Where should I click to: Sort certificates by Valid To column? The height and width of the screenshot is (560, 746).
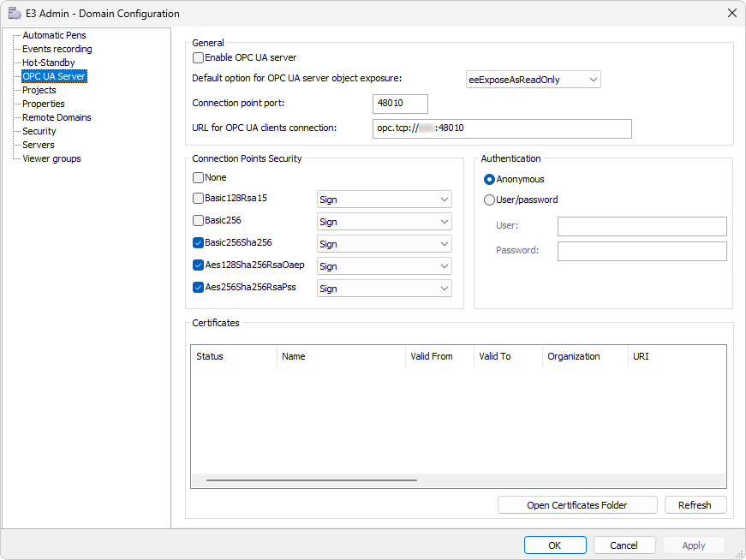point(508,356)
